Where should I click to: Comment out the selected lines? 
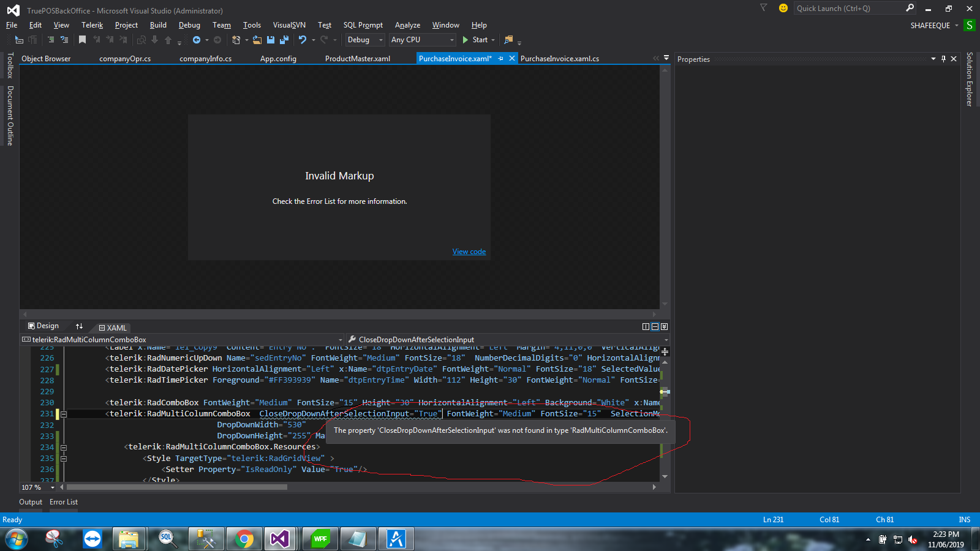[51, 40]
